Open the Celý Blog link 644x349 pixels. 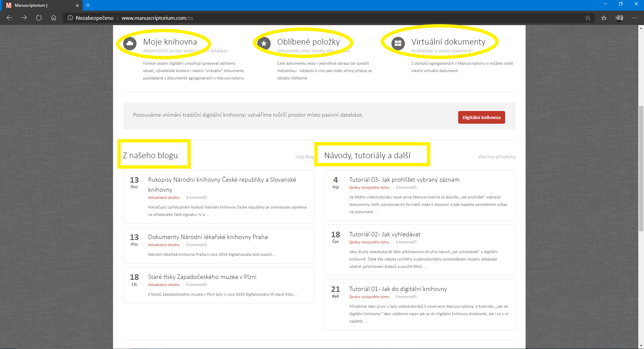(304, 157)
